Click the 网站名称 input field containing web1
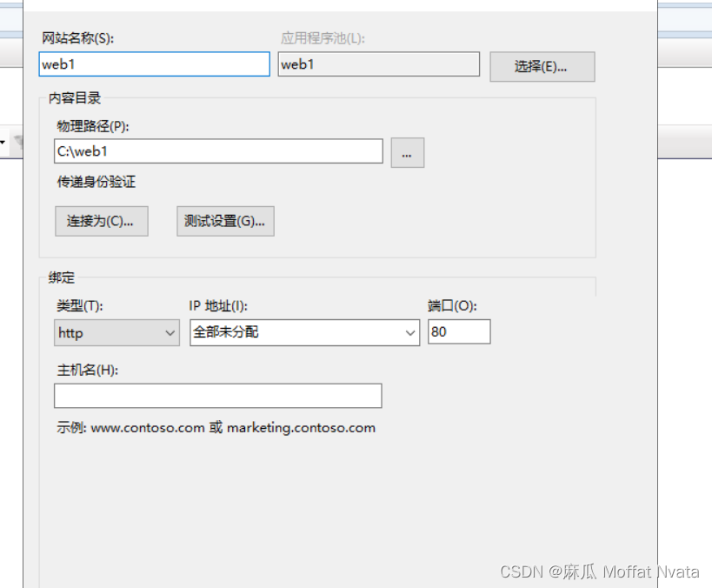 155,64
